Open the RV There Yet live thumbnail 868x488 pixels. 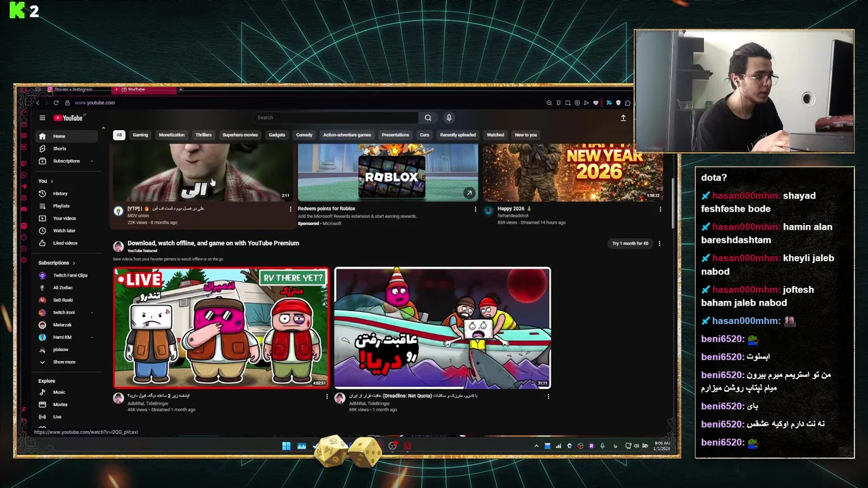(221, 328)
